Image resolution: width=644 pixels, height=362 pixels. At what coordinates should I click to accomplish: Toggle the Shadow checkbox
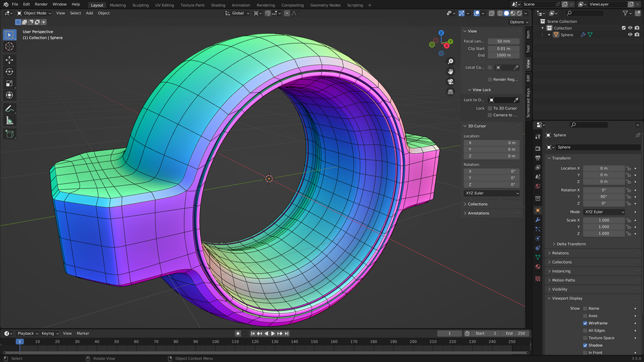(x=585, y=345)
